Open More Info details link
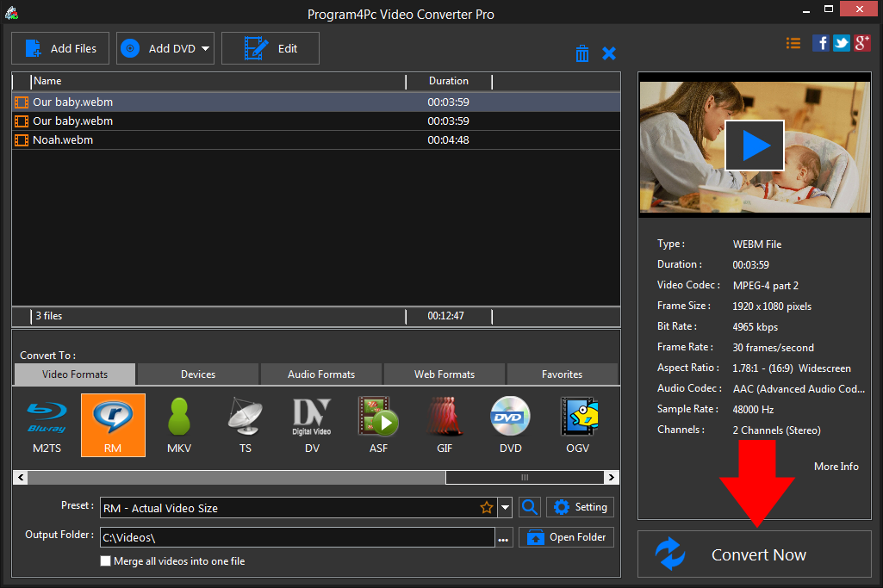Screen dimensions: 883x588 (835, 466)
